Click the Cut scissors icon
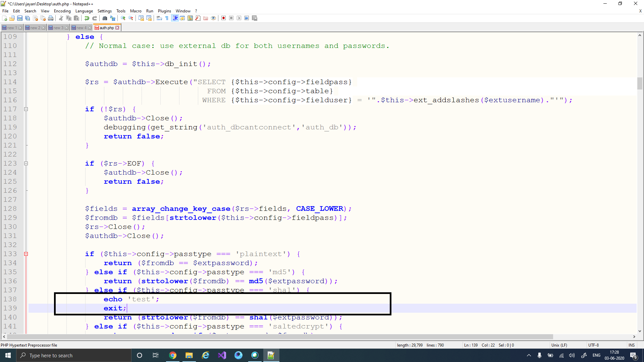This screenshot has width=644, height=362. pyautogui.click(x=61, y=18)
